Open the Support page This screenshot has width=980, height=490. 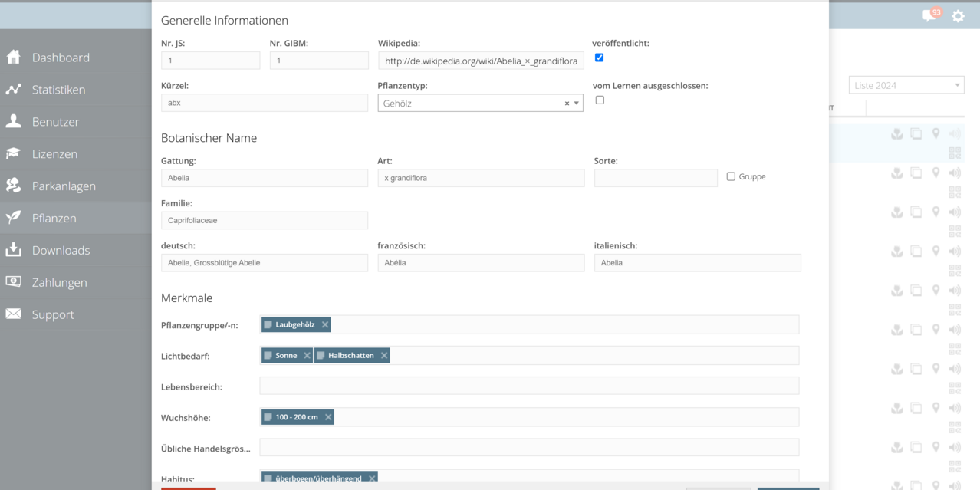click(76, 314)
